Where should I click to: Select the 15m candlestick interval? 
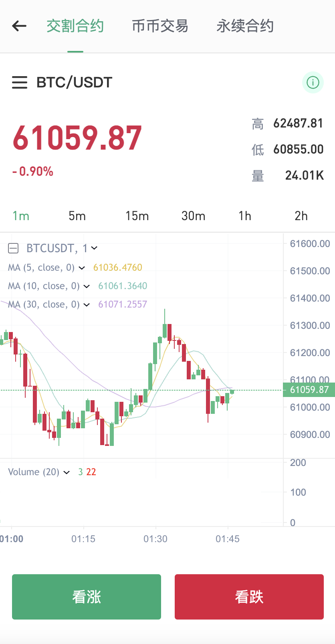tap(137, 216)
